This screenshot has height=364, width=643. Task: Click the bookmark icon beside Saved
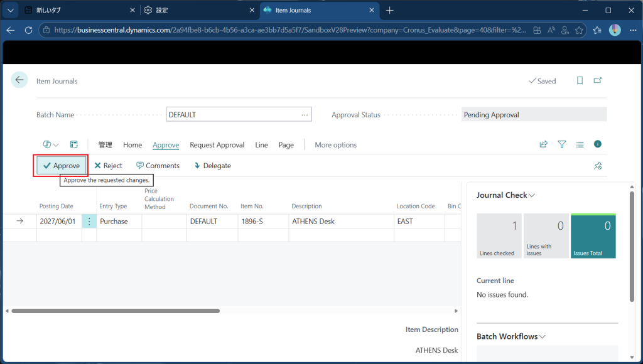pos(580,81)
